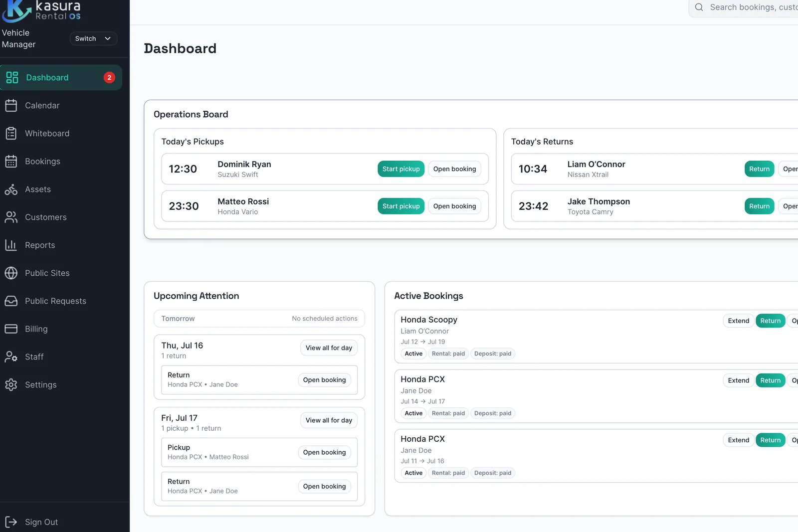Open booking for Matteo Rossi's 23:30 pickup
This screenshot has width=798, height=532.
coord(454,206)
